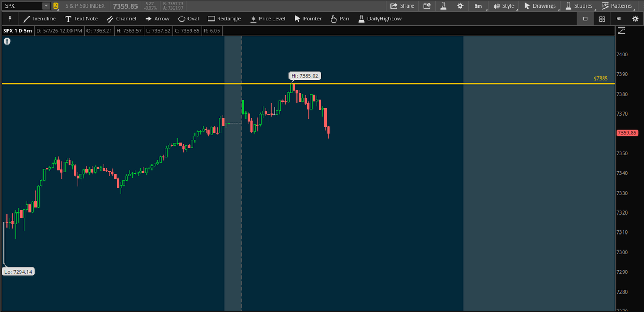644x312 pixels.
Task: Click the 7300 price axis label
Action: (x=622, y=252)
